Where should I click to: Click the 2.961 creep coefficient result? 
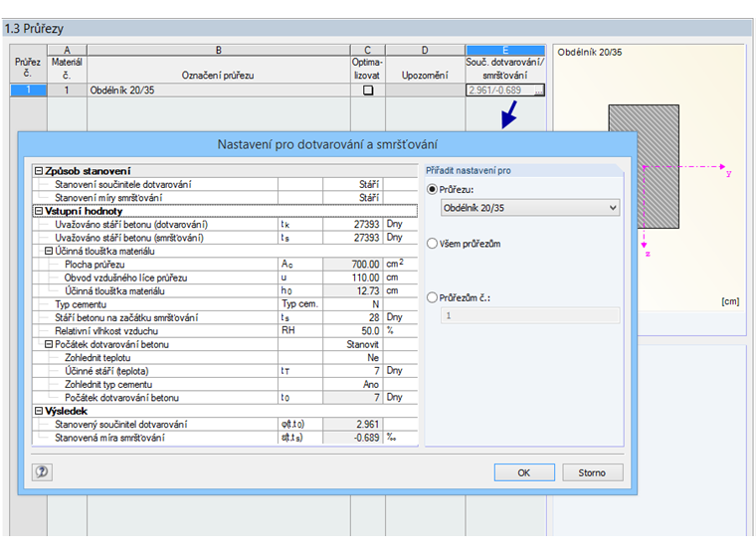(353, 425)
